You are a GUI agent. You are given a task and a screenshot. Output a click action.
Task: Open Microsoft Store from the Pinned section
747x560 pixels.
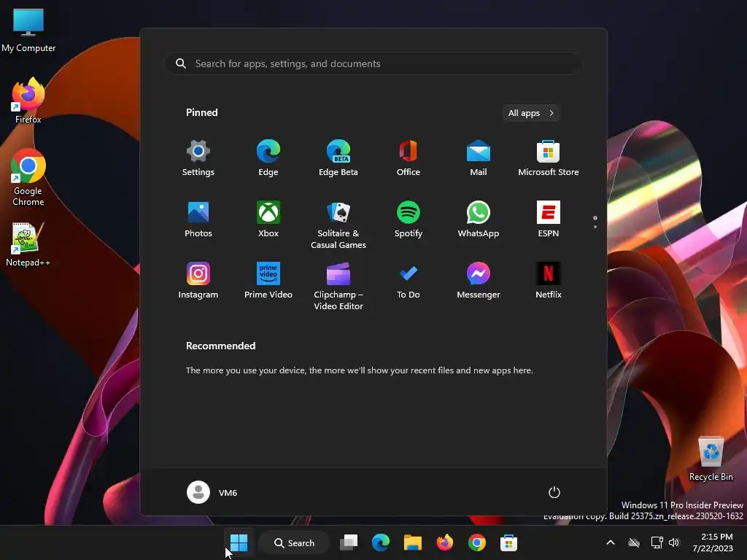549,158
